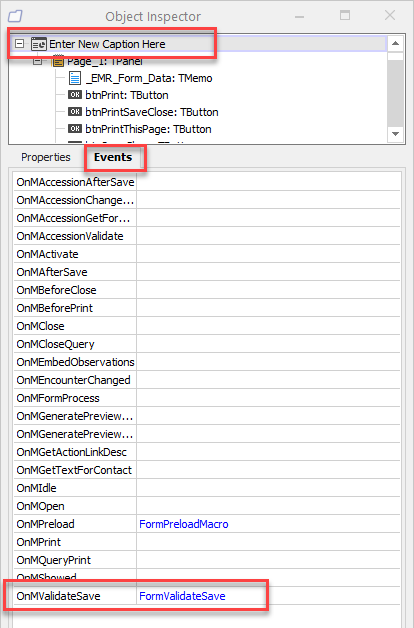The height and width of the screenshot is (628, 414).
Task: Open the FormPreloadMacro handler value
Action: pos(184,524)
